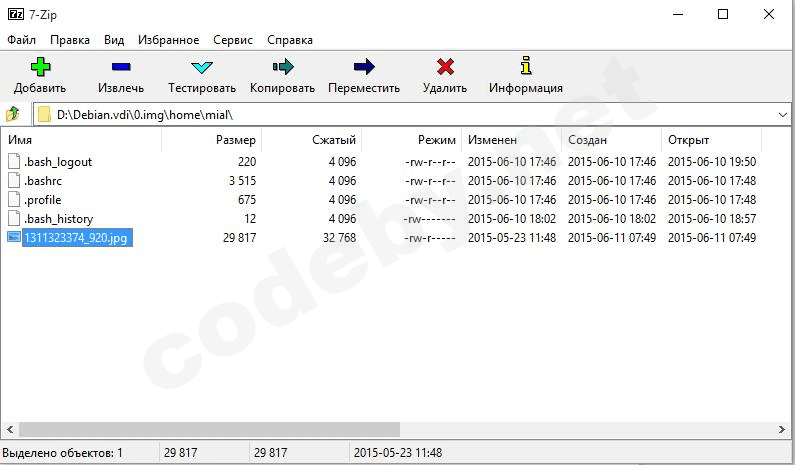Click size value 12 for .bash_history
Image resolution: width=795 pixels, height=465 pixels.
[250, 219]
